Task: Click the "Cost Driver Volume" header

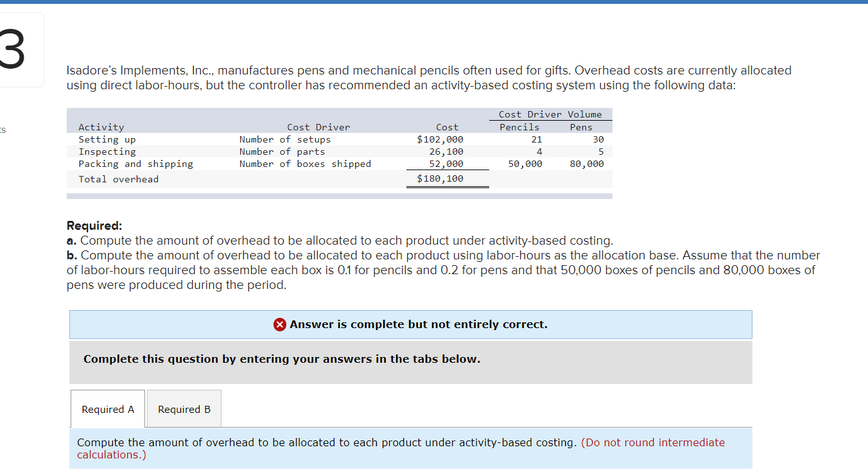Action: pyautogui.click(x=550, y=114)
